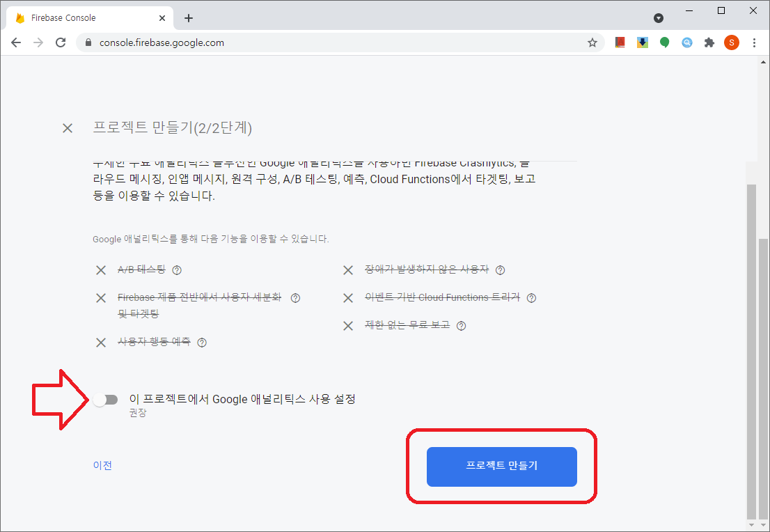The height and width of the screenshot is (532, 770).
Task: Reload the Firebase Console page
Action: pyautogui.click(x=61, y=42)
